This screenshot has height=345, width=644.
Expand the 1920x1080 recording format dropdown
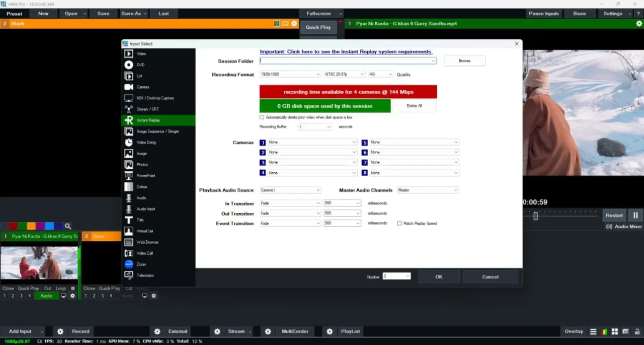click(x=318, y=74)
